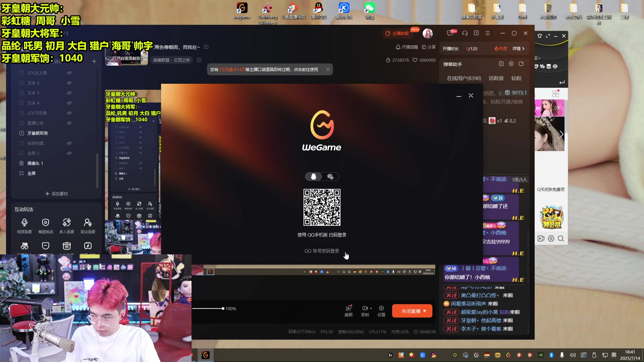Toggle visibility of LOL左上角 source

tap(69, 73)
